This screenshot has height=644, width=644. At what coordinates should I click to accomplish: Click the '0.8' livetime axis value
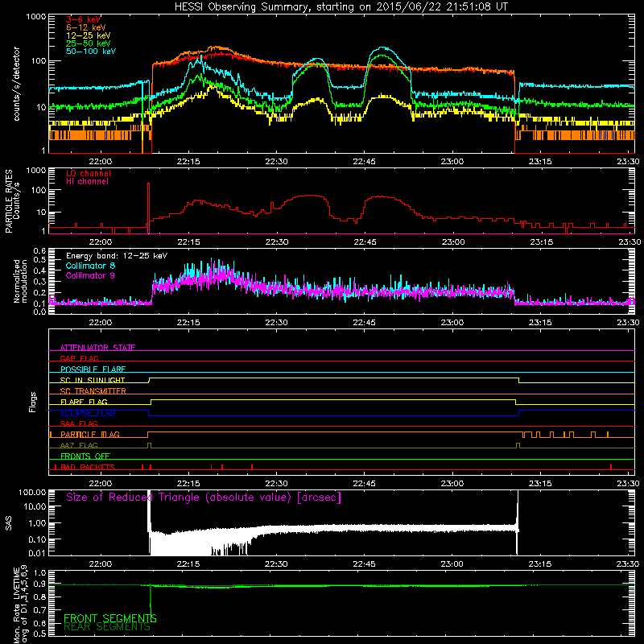tap(39, 597)
